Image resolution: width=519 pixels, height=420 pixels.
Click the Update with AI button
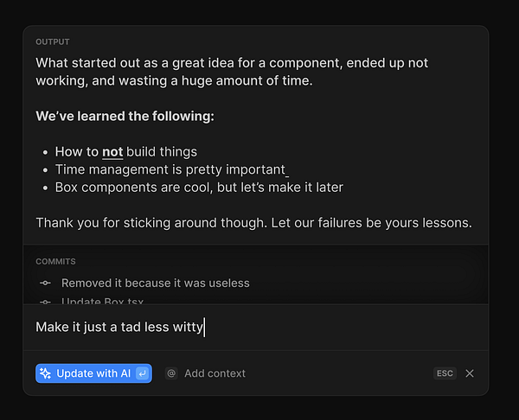(93, 373)
